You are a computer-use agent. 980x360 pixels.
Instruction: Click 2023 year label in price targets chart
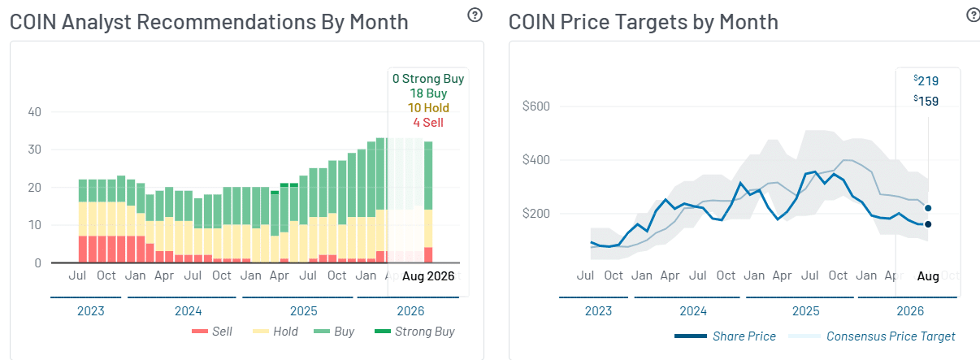(598, 311)
